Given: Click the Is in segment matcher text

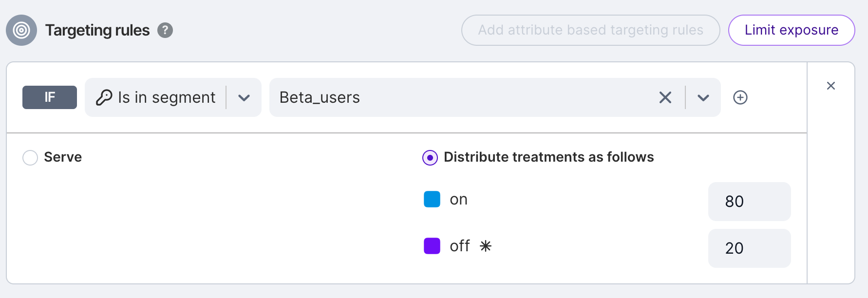Looking at the screenshot, I should pos(167,97).
